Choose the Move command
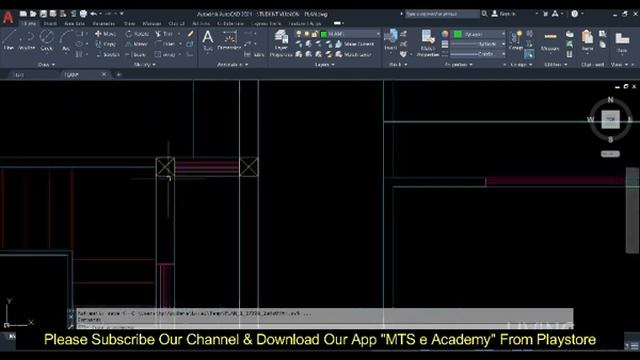The image size is (640, 360). coord(105,34)
